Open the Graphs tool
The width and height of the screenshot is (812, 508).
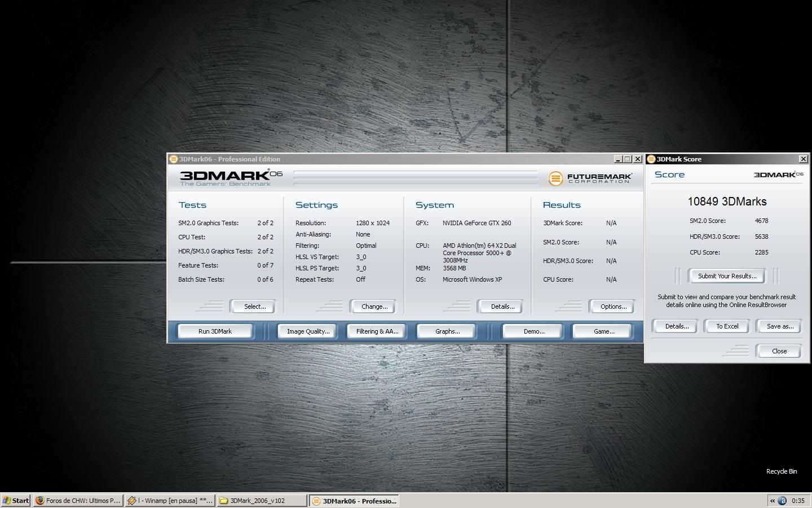(447, 331)
